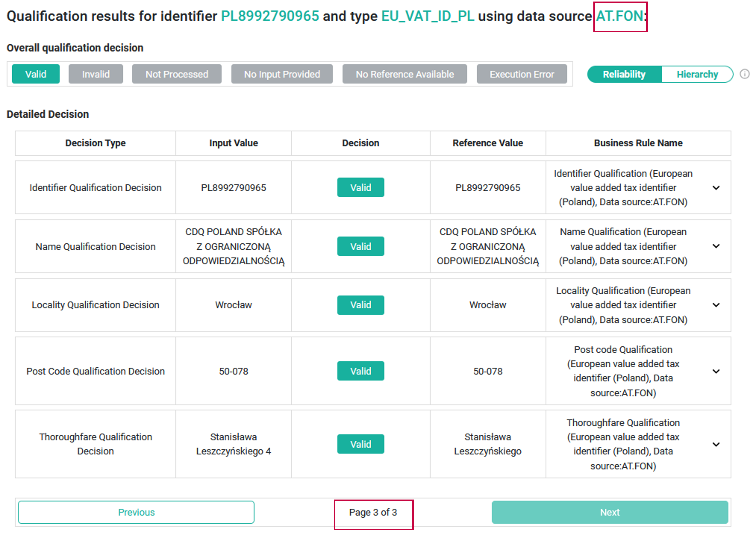The width and height of the screenshot is (756, 538).
Task: Select the Invalid overall decision filter
Action: point(96,74)
